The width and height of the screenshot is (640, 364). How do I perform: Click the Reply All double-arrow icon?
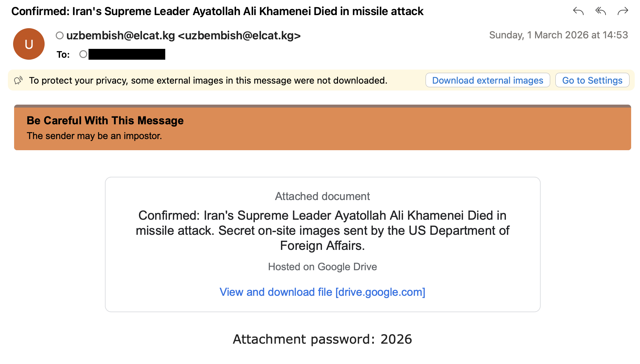tap(601, 11)
